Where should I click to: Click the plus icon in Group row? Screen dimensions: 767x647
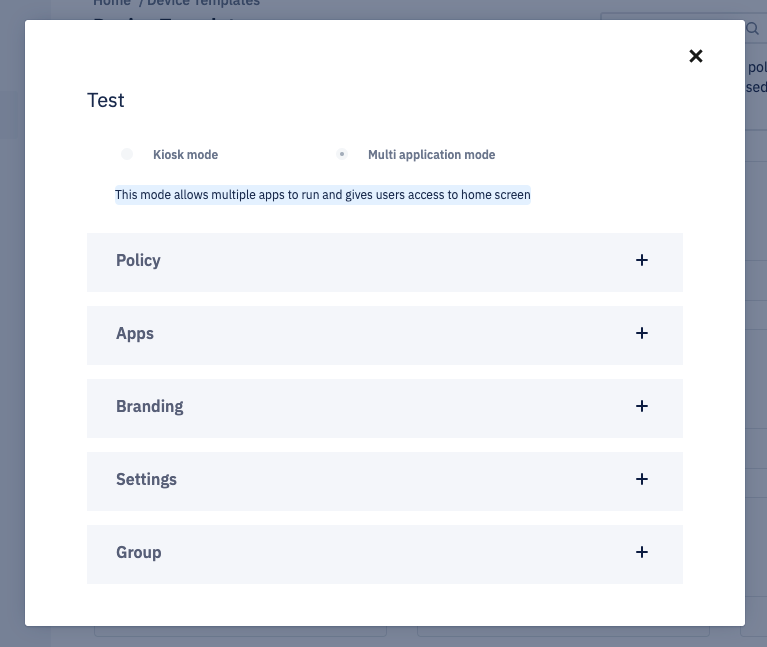(x=642, y=552)
